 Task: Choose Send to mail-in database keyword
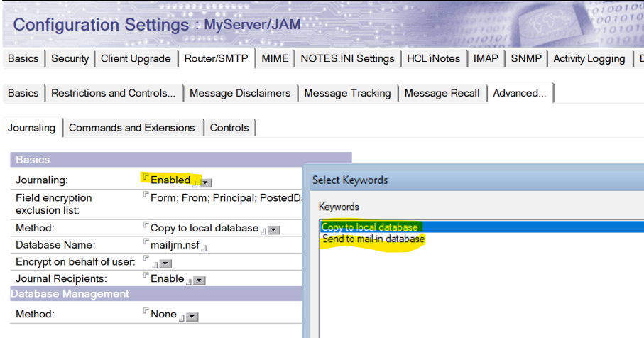click(373, 239)
